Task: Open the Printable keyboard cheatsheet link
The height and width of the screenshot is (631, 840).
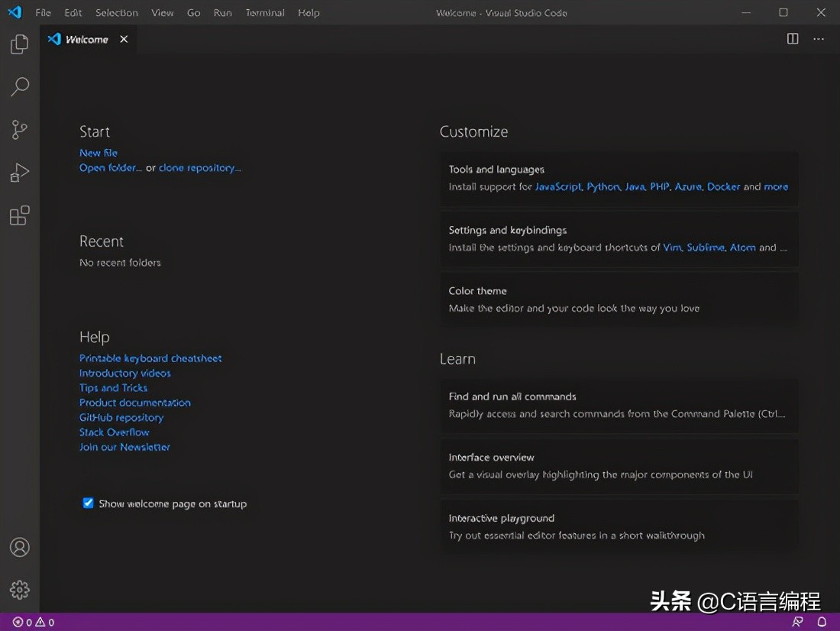Action: coord(150,358)
